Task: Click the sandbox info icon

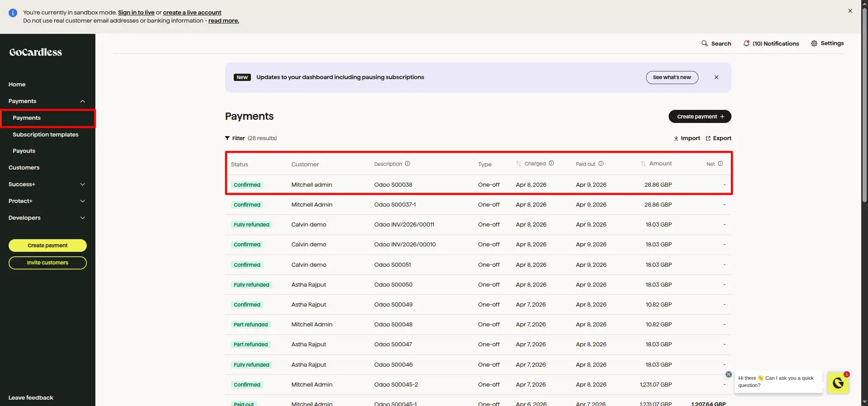Action: (x=13, y=13)
